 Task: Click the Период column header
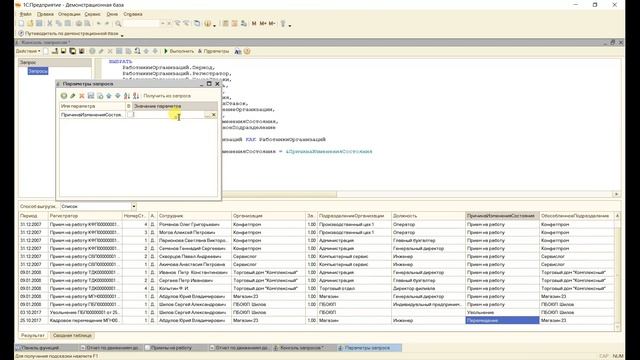[x=33, y=216]
